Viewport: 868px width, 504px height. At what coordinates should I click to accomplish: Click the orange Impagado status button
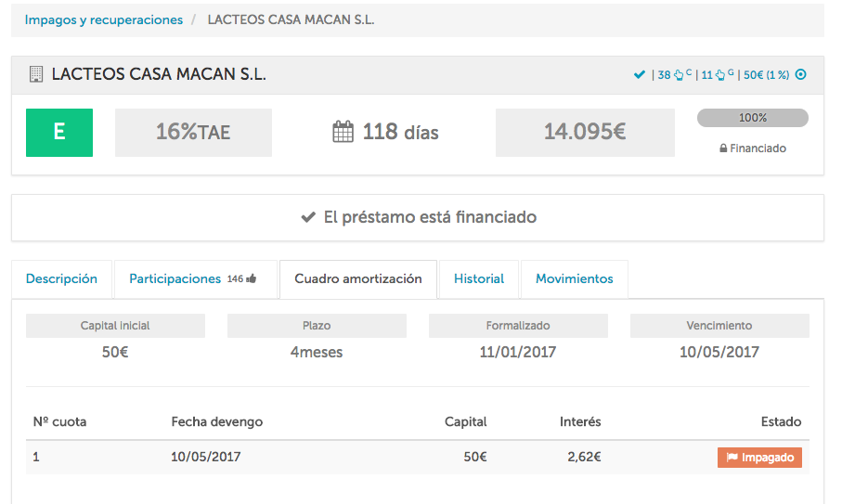[758, 457]
